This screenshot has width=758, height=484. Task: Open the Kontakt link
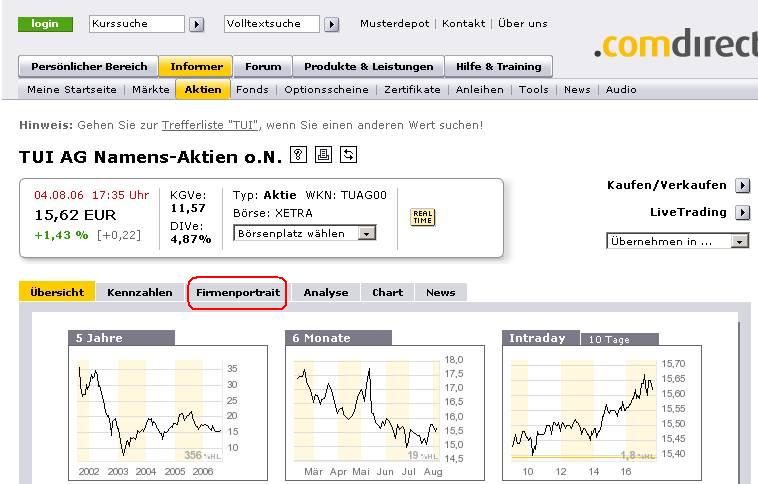pos(464,24)
